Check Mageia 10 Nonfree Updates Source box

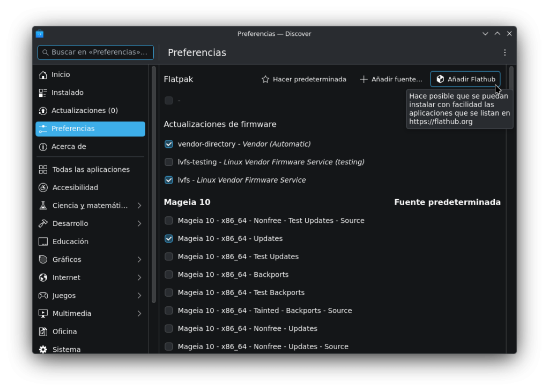(169, 346)
